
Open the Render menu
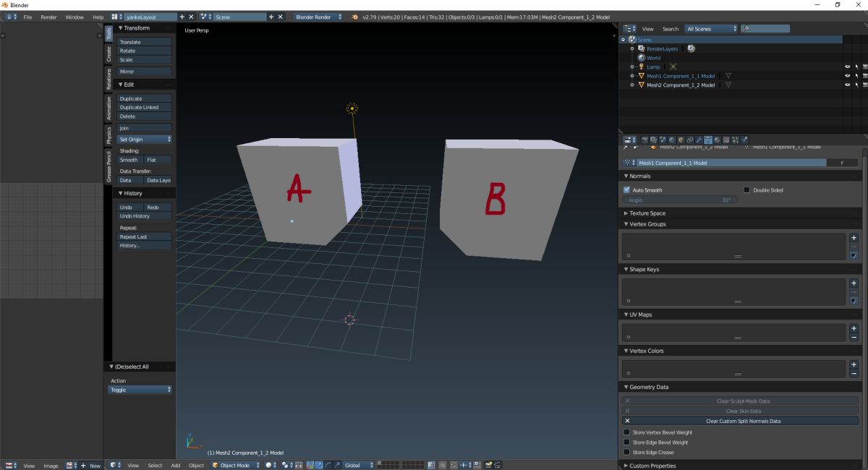click(48, 17)
